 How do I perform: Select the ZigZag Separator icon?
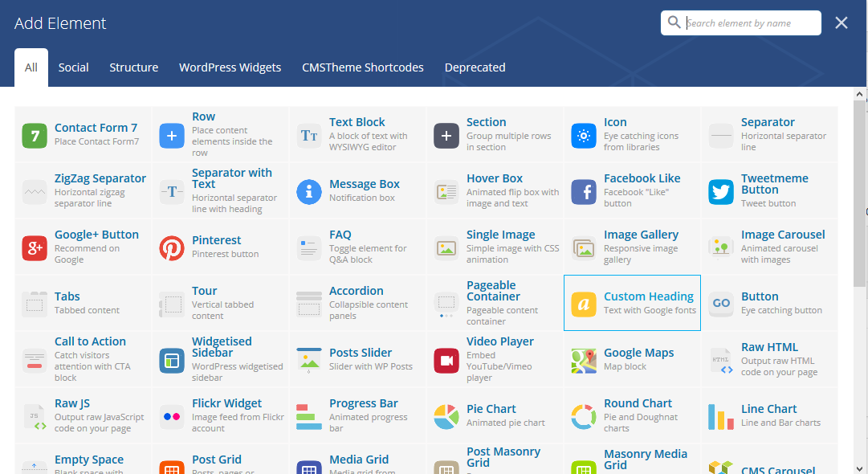click(x=35, y=192)
